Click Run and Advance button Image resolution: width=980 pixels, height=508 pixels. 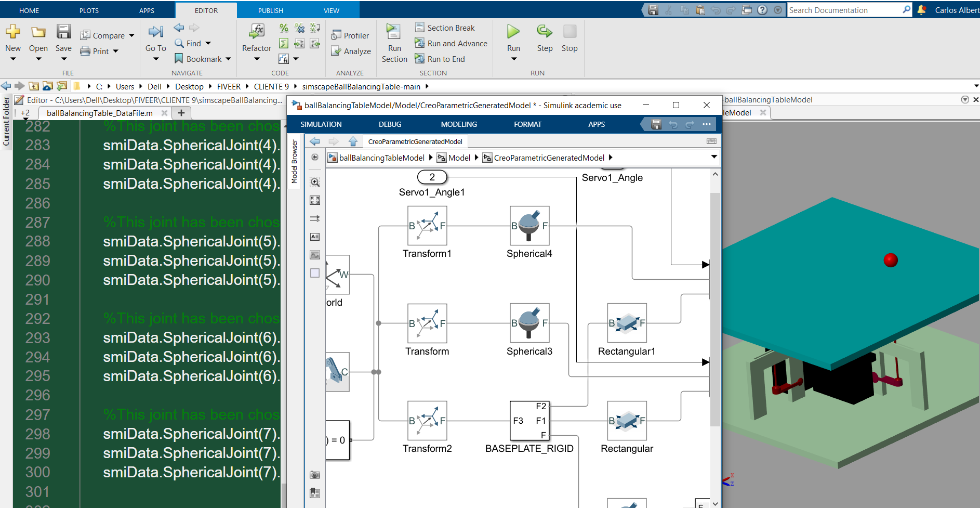pos(451,43)
